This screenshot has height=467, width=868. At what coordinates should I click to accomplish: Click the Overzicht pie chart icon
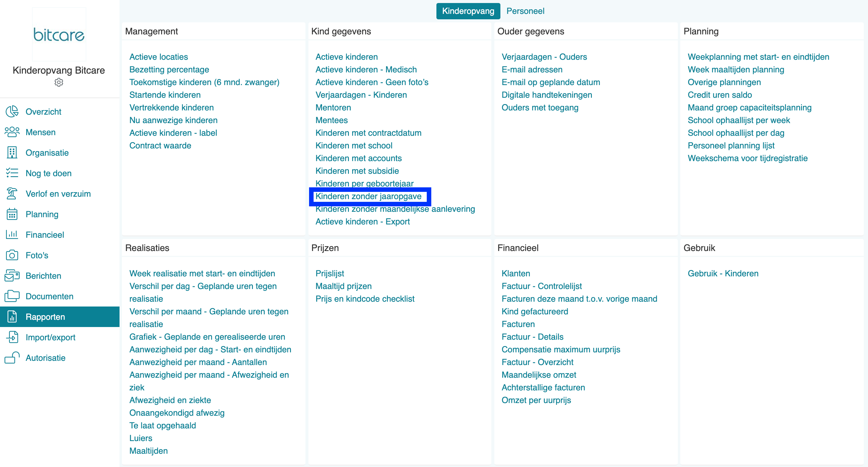12,111
